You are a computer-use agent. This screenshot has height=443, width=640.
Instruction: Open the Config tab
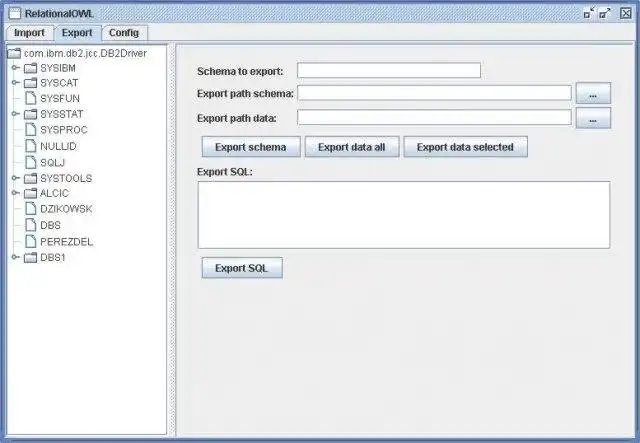coord(124,33)
